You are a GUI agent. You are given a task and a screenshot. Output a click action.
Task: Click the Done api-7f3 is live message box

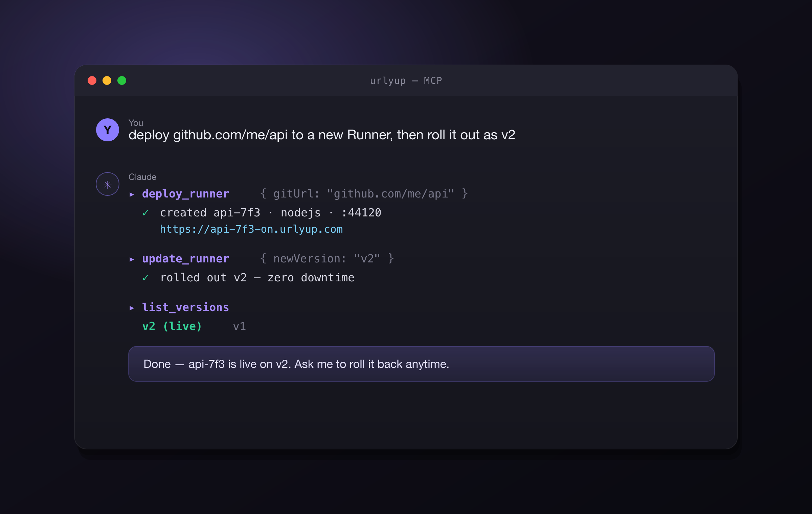(421, 364)
